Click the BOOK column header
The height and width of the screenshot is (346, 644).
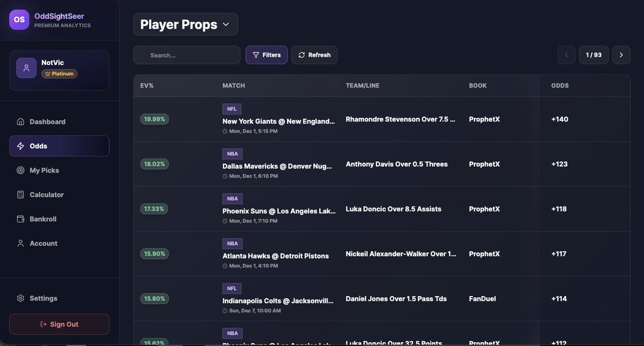tap(478, 85)
